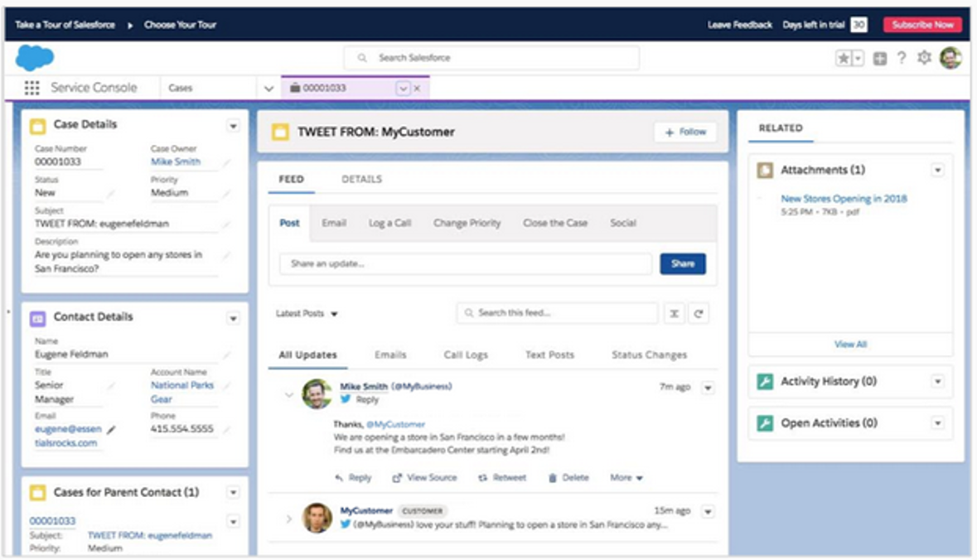Viewport: 977px width, 560px height.
Task: Open the Latest Posts sort dropdown
Action: (307, 314)
